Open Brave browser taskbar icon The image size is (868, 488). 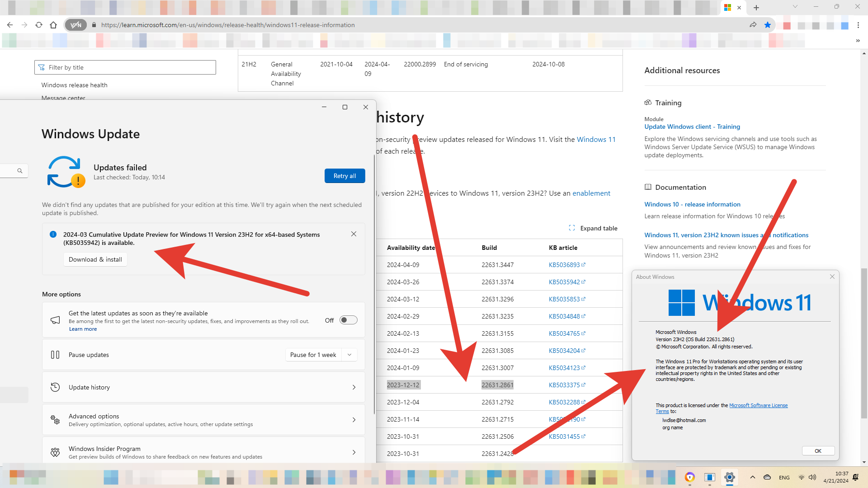click(689, 477)
